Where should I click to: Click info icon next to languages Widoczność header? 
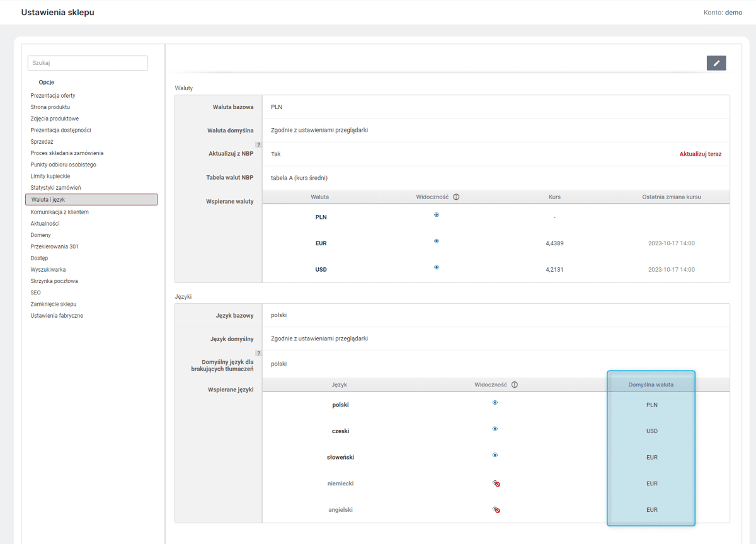click(515, 385)
